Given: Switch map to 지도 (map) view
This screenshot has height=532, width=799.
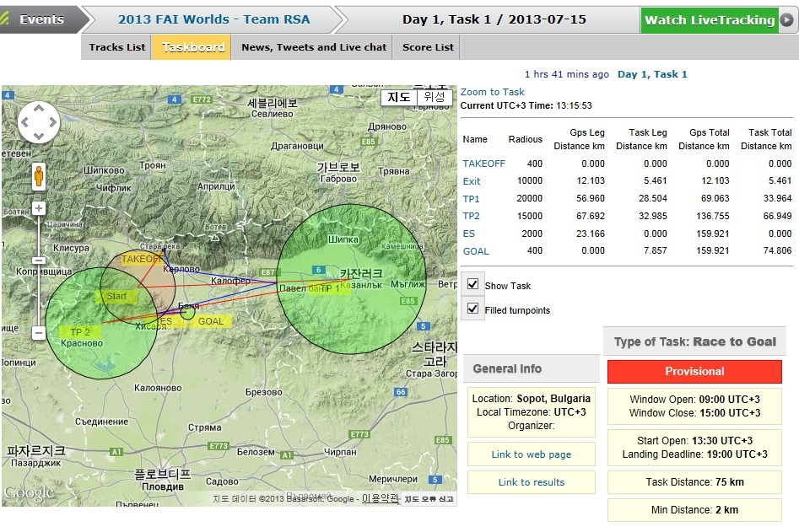Looking at the screenshot, I should tap(399, 97).
